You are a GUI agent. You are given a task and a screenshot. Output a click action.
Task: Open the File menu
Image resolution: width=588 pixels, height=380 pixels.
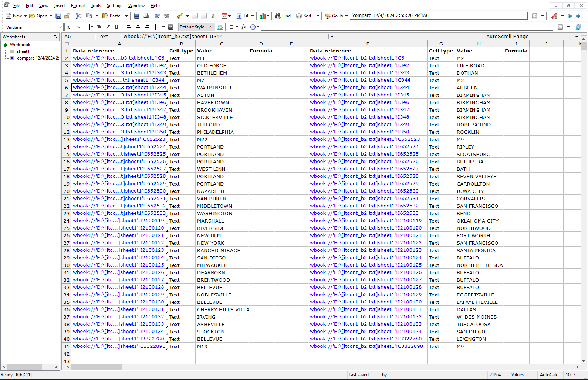tap(17, 6)
